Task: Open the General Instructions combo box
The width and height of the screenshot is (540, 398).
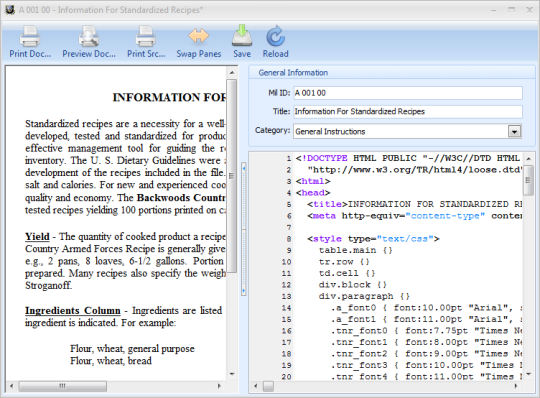Action: click(x=407, y=131)
